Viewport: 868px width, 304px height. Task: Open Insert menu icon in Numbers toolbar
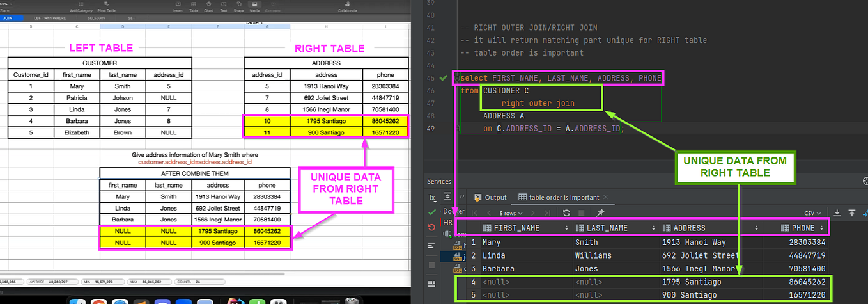[178, 4]
